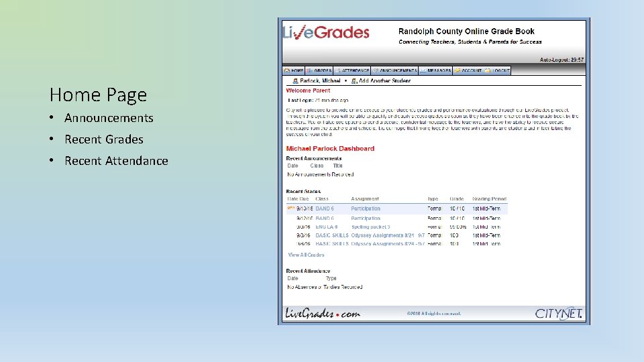
Task: Click the Recent Attendance section heading
Action: tap(308, 271)
